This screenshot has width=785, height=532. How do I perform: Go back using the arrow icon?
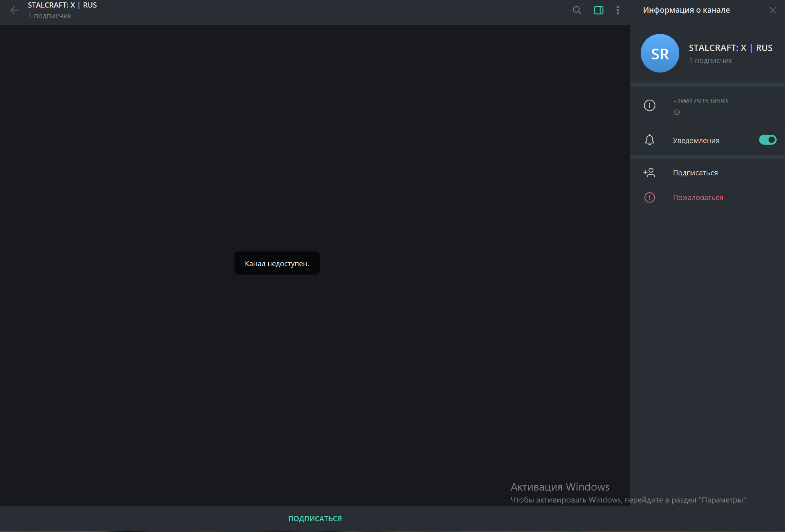pyautogui.click(x=14, y=10)
